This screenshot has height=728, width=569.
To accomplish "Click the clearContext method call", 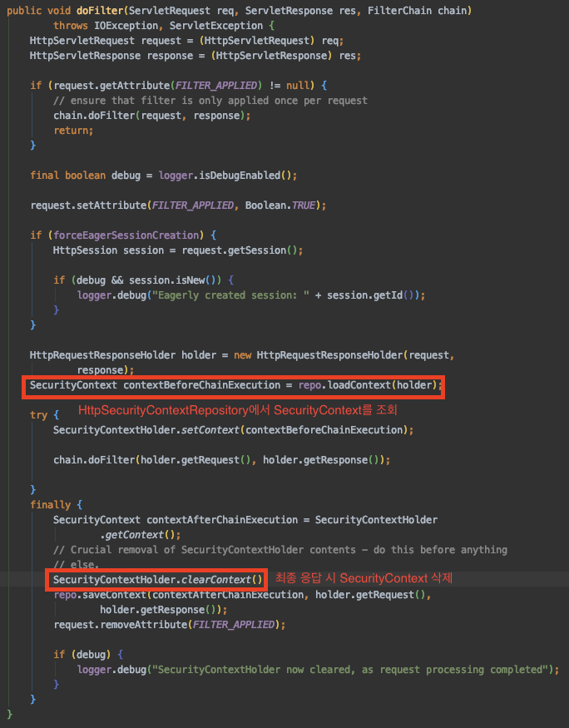I will pyautogui.click(x=215, y=580).
